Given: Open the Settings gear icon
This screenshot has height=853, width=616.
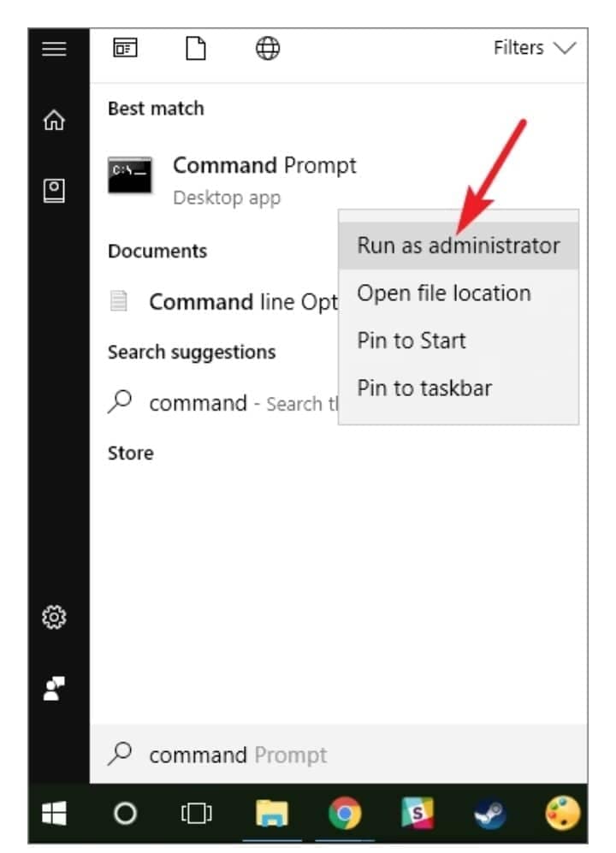Looking at the screenshot, I should point(56,616).
